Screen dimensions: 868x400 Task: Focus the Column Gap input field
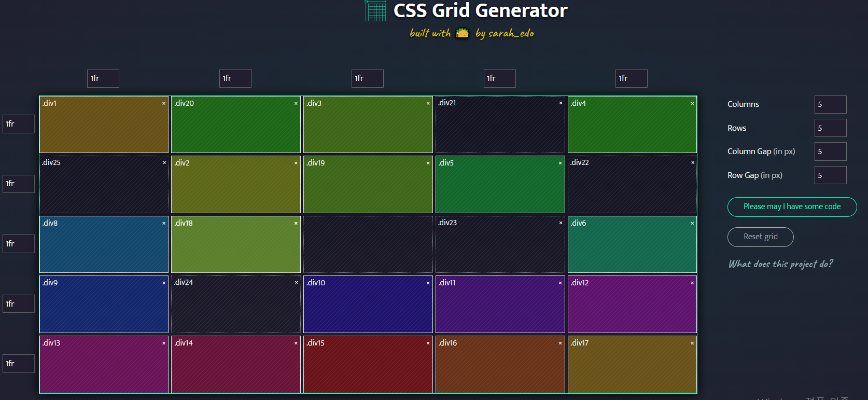click(x=830, y=151)
